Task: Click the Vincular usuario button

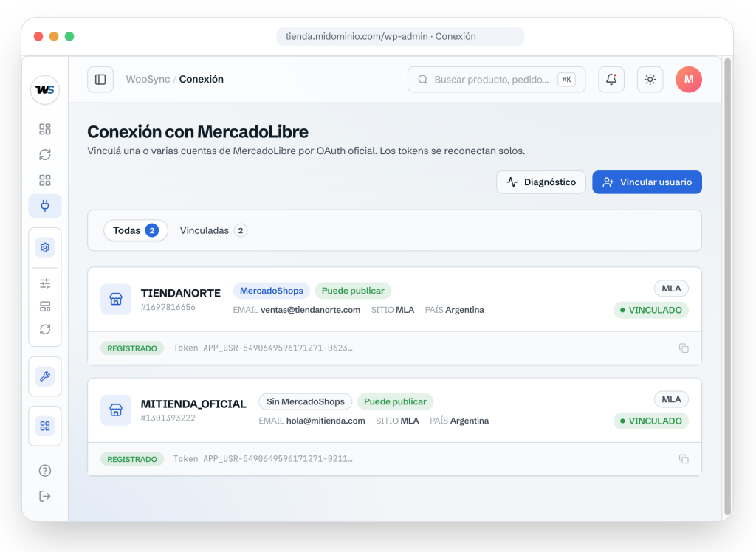Action: 647,182
